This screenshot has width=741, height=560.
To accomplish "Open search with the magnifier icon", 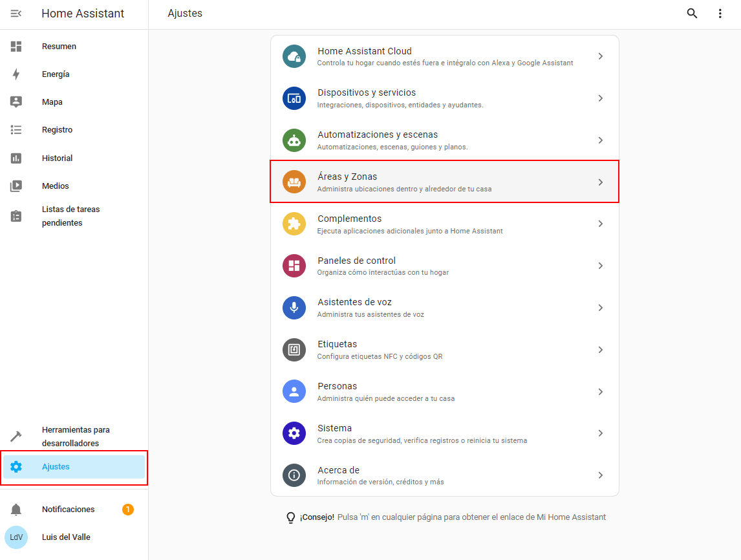I will [692, 13].
